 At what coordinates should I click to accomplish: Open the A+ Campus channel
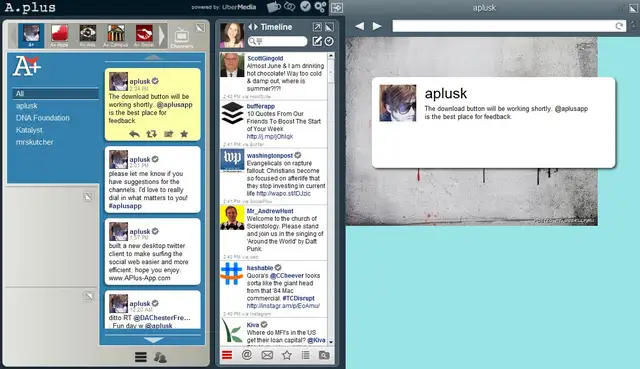[116, 35]
